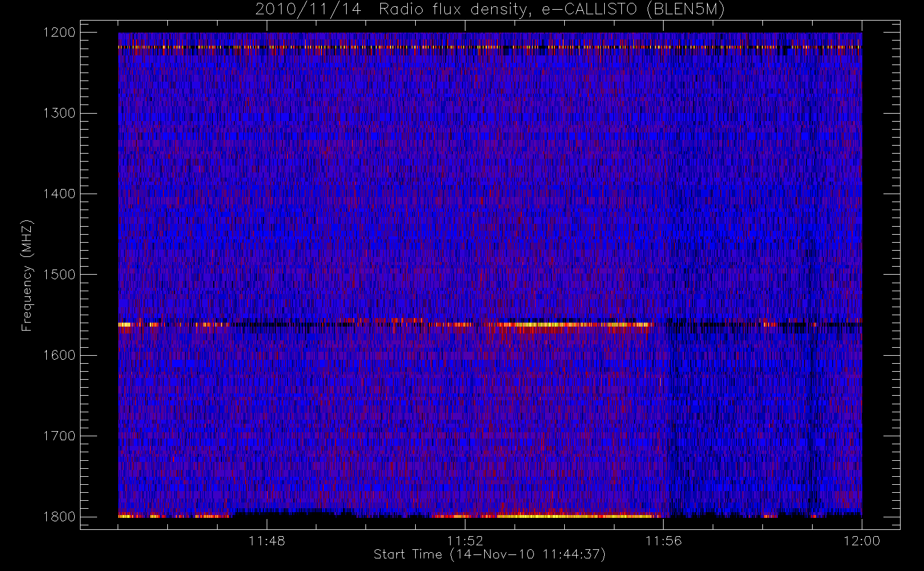Click the 1300 frequency tick label
Screen dimensions: 924x571
[x=59, y=113]
